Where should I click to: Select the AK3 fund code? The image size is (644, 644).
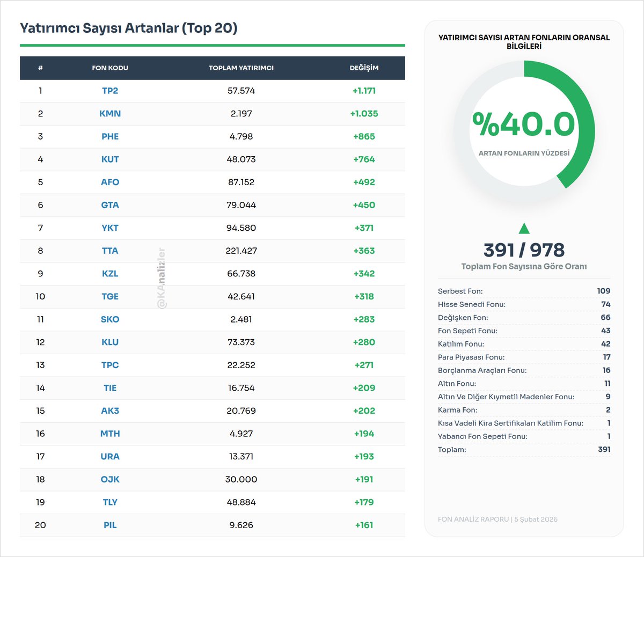(110, 411)
